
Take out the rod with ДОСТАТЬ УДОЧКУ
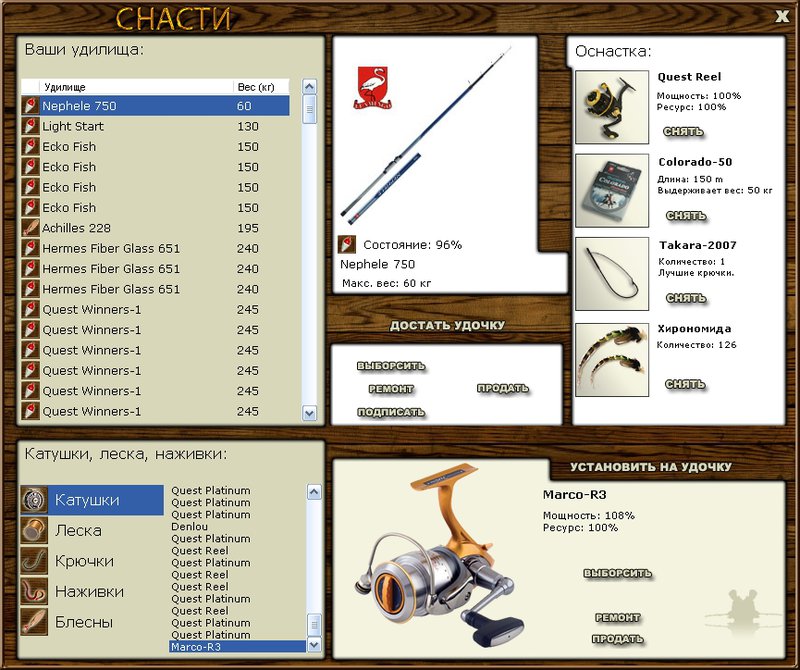pyautogui.click(x=447, y=326)
